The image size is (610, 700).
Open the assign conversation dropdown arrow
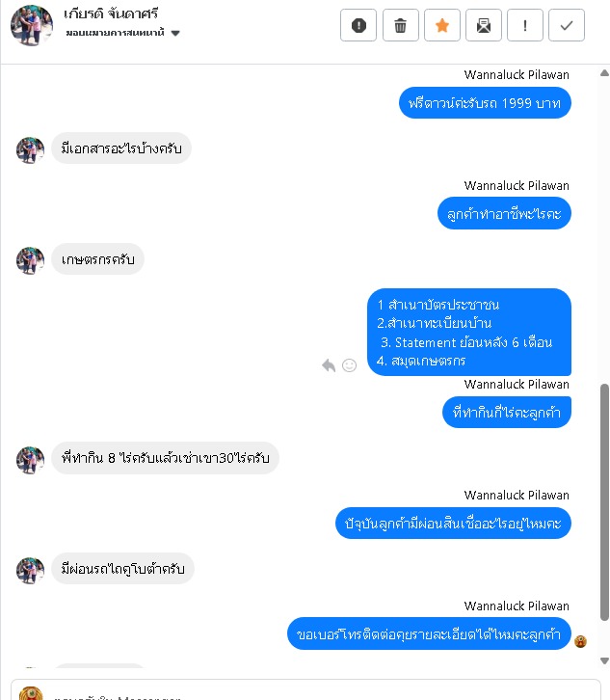175,33
